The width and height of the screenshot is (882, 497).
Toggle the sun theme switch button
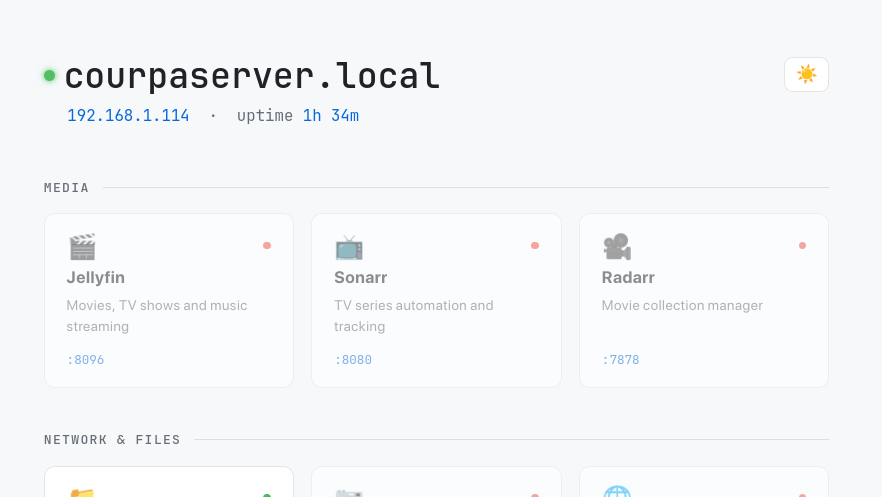tap(806, 74)
